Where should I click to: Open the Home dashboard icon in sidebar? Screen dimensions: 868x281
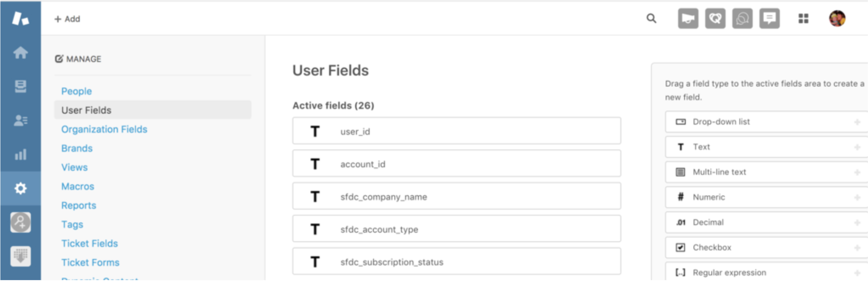[x=20, y=53]
